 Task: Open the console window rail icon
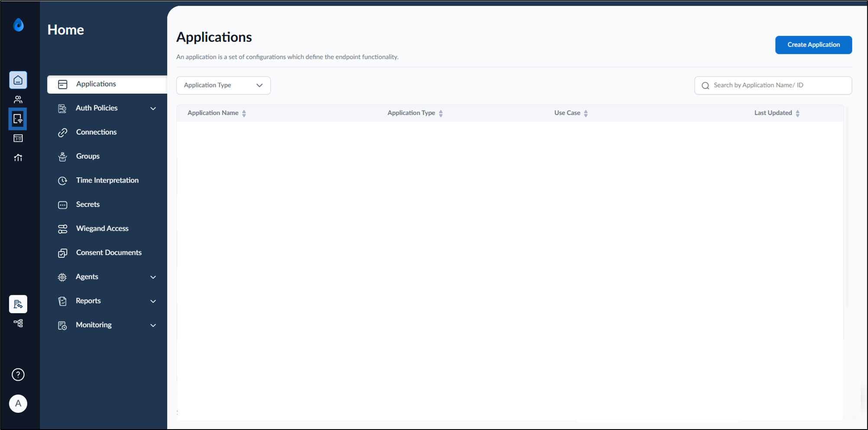click(x=18, y=138)
